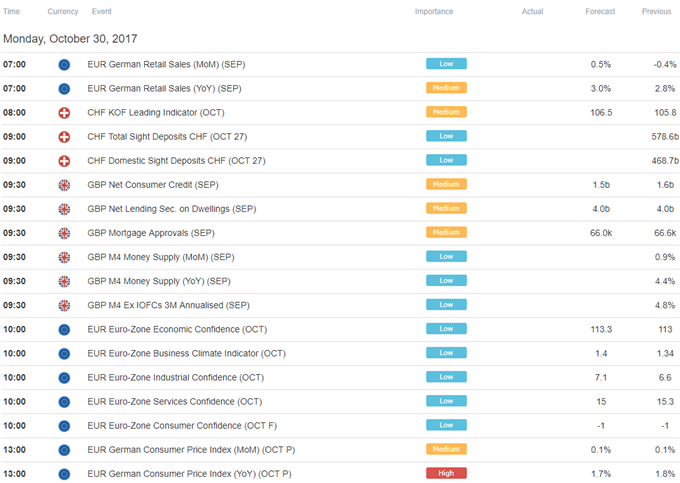This screenshot has height=483, width=680.
Task: Click the EU flag beside German Retail Sales (MoM)
Action: point(65,64)
